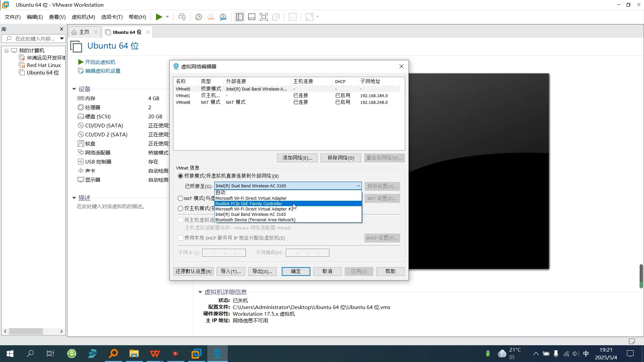Screen dimensions: 644x362
Task: Open the 选项卡(T) menu
Action: (x=112, y=17)
